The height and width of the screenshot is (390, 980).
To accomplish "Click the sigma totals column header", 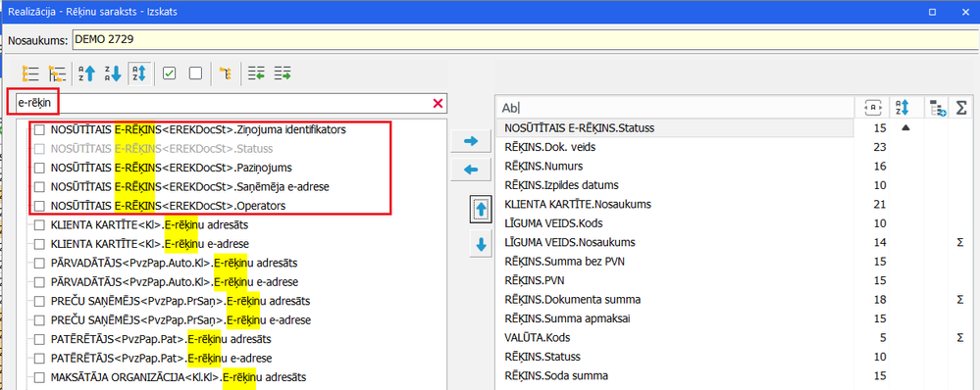I will click(960, 108).
